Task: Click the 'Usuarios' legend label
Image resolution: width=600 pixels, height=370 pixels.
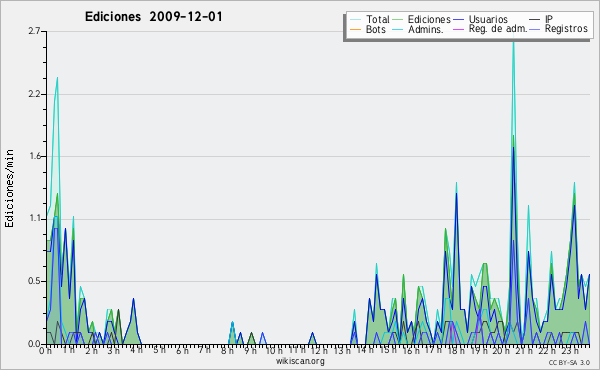Action: pyautogui.click(x=488, y=19)
